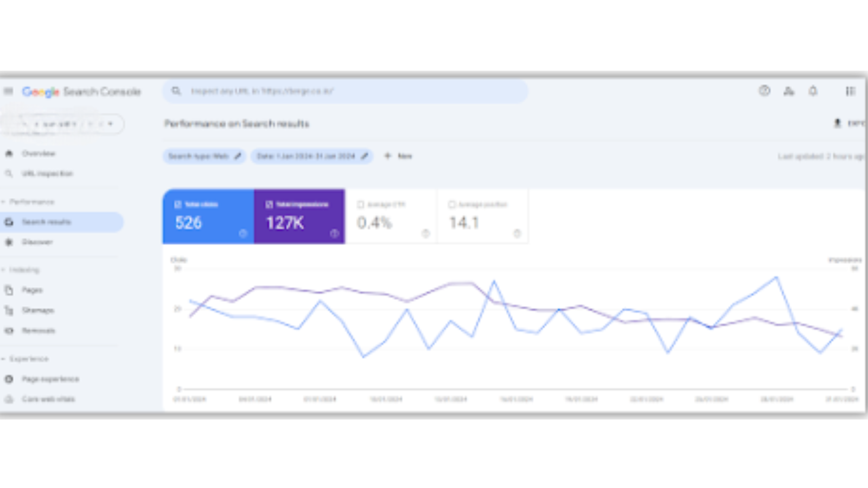This screenshot has width=868, height=488.
Task: Click the Export download icon
Action: [x=837, y=124]
